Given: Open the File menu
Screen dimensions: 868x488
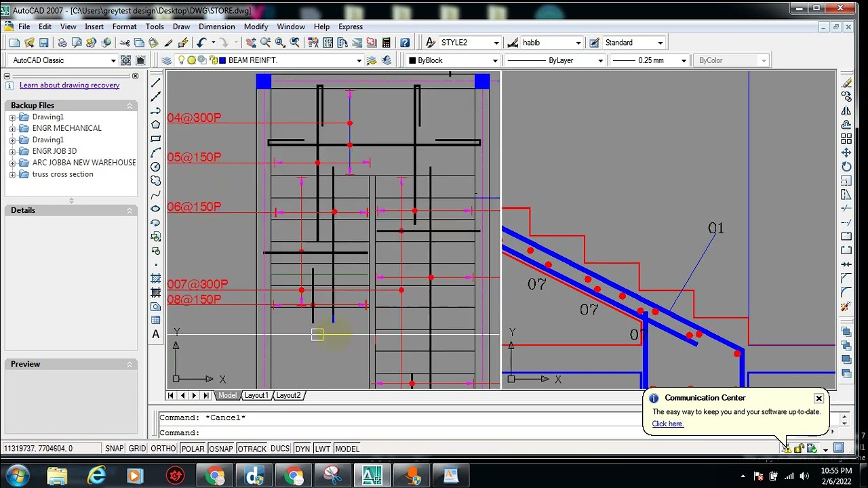Looking at the screenshot, I should [x=24, y=26].
